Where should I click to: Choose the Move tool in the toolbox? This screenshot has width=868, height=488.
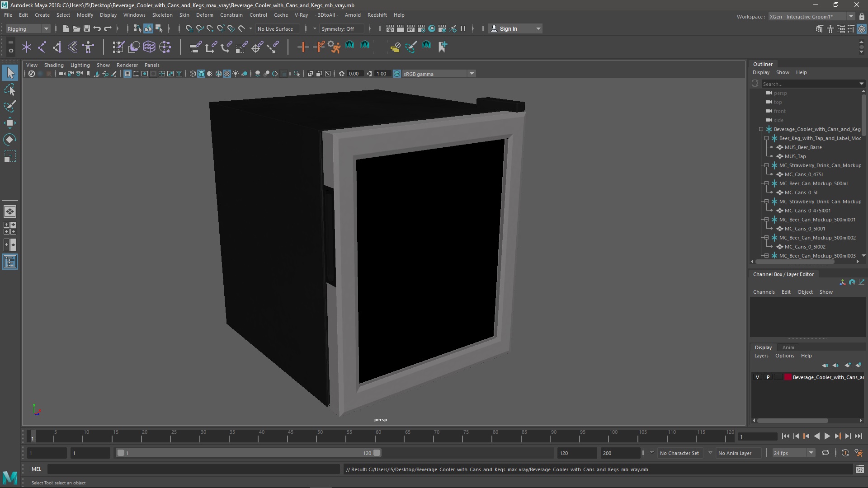pyautogui.click(x=10, y=123)
